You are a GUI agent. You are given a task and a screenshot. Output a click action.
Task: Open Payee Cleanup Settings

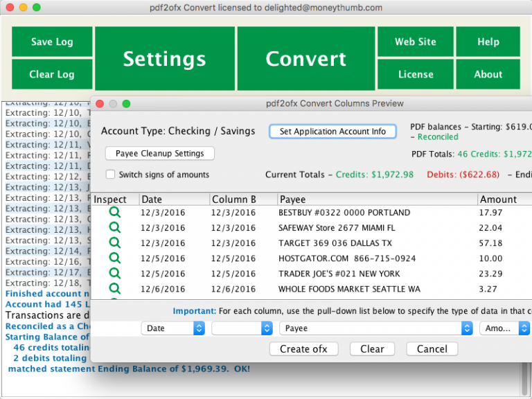coord(160,153)
